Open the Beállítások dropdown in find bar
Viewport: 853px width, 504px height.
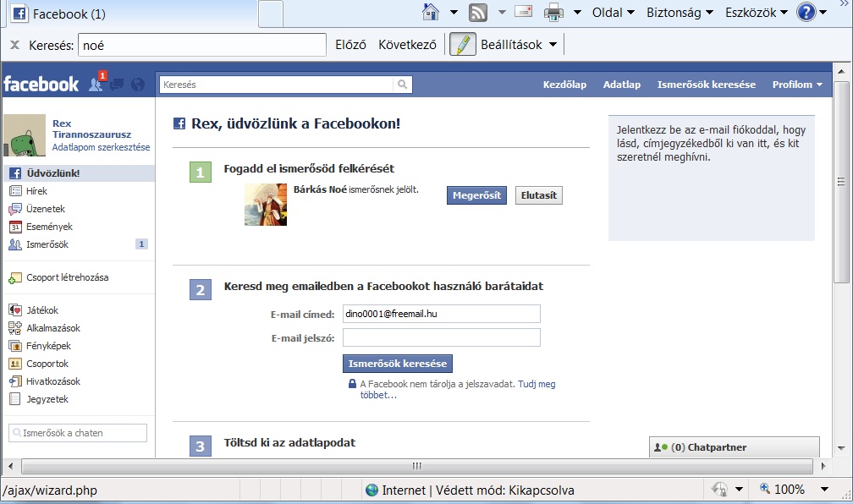pos(519,45)
